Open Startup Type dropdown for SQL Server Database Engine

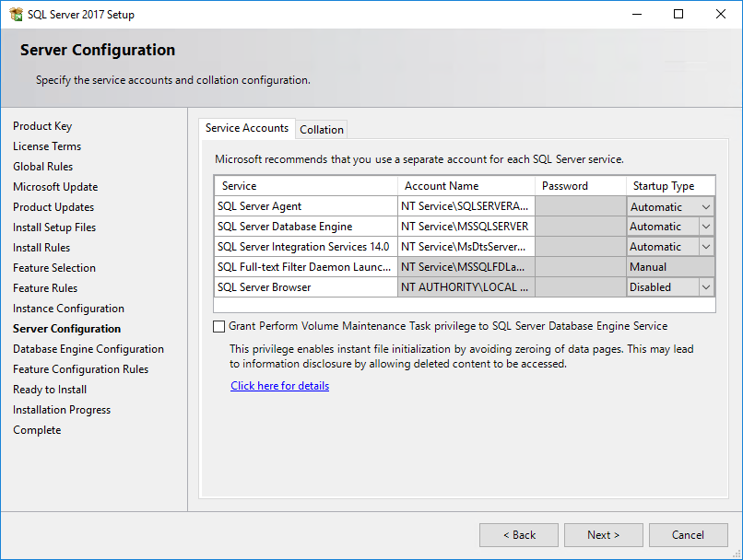[705, 227]
